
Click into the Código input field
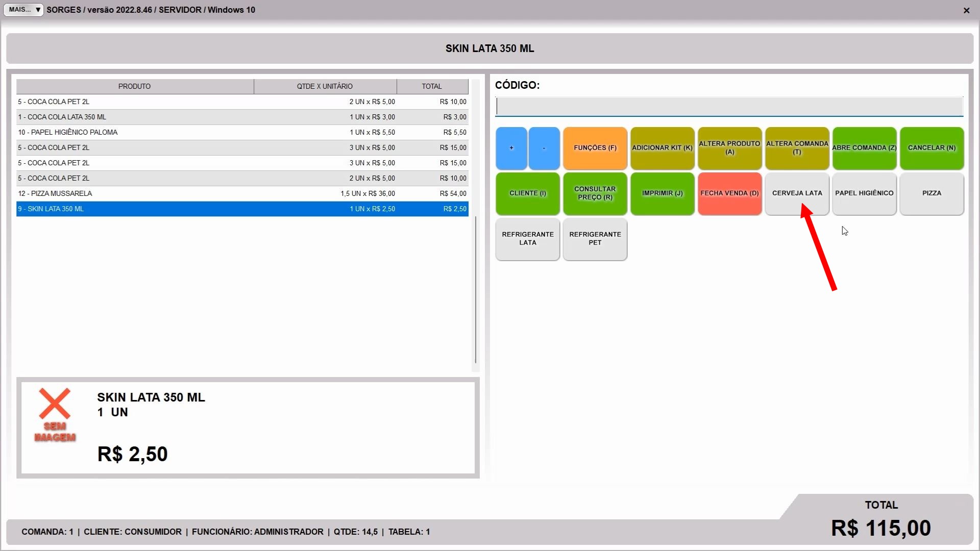pyautogui.click(x=729, y=107)
